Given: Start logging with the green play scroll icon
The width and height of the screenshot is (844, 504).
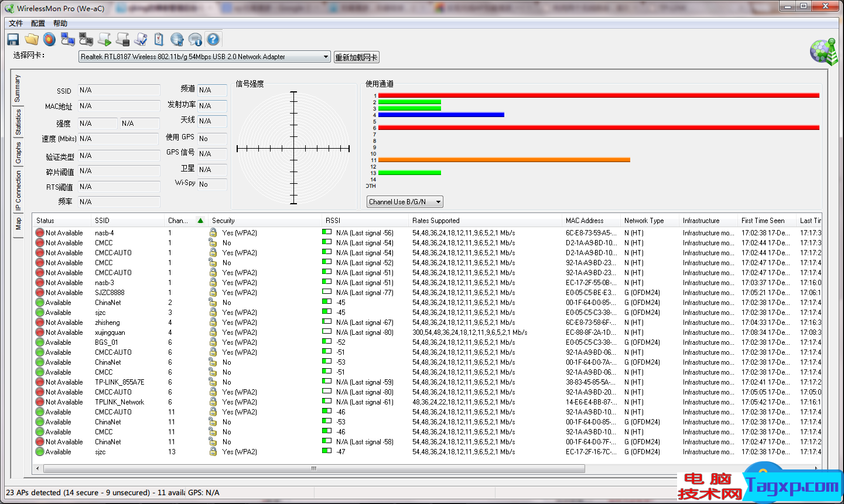Looking at the screenshot, I should click(104, 39).
